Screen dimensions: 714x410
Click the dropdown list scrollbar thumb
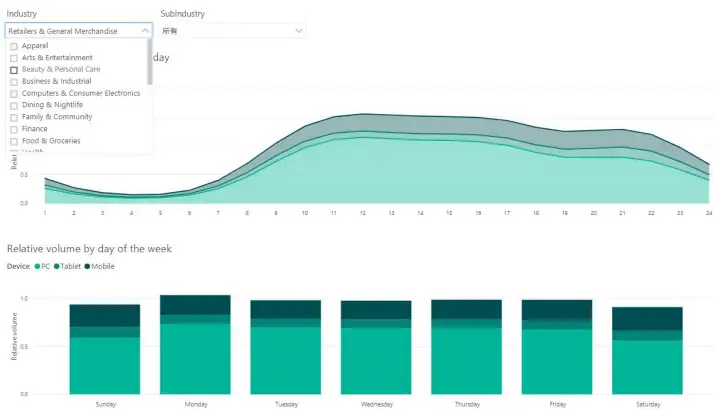click(150, 62)
